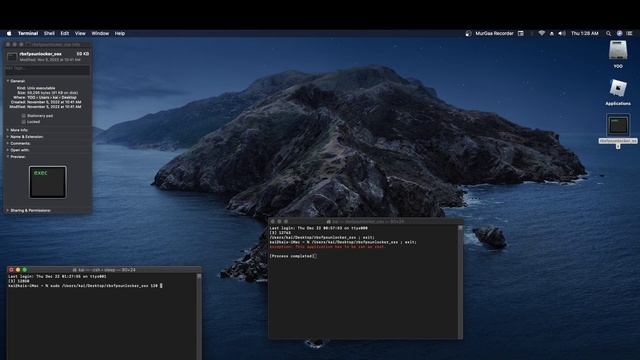Click the scrollbar of the Process completed terminal
Viewport: 640px width, 360px height.
point(460,282)
